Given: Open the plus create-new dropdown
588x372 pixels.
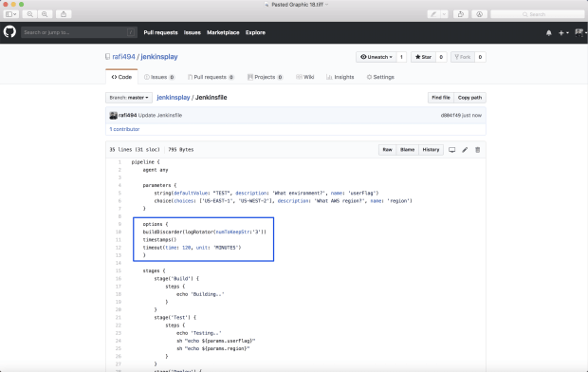Looking at the screenshot, I should click(x=563, y=33).
